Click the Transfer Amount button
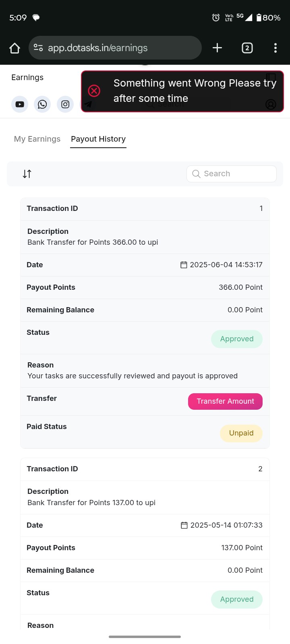The width and height of the screenshot is (290, 644). [225, 401]
